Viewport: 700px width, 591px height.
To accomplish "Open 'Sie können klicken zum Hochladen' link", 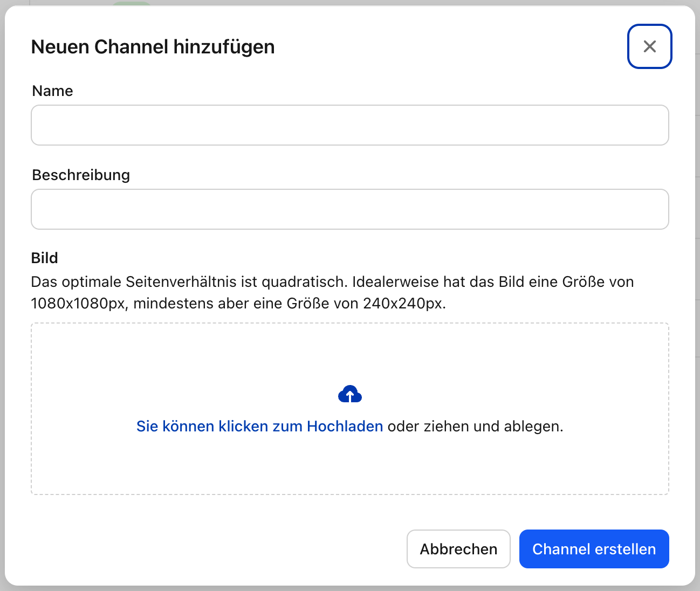I will click(259, 426).
